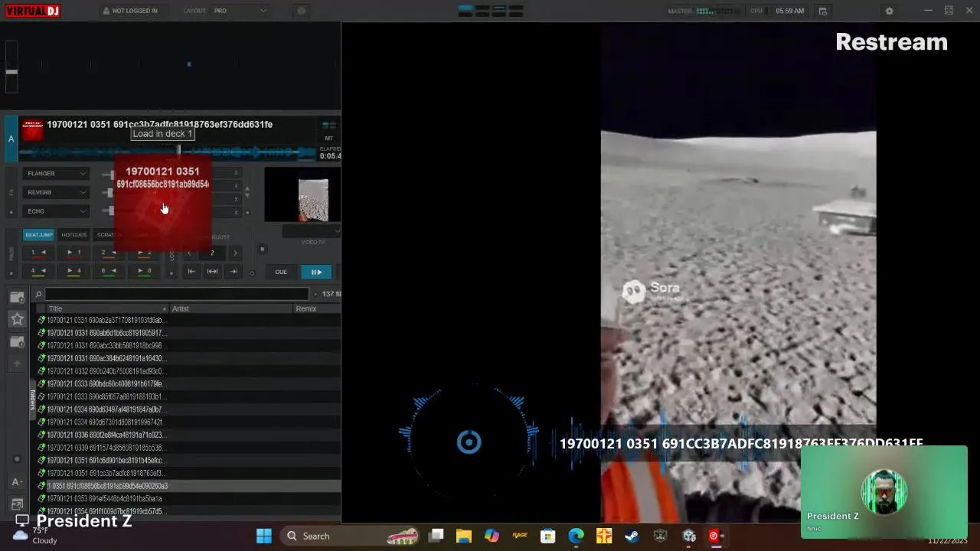This screenshot has height=551, width=980.
Task: Click the record dot sidebar icon
Action: tap(17, 459)
